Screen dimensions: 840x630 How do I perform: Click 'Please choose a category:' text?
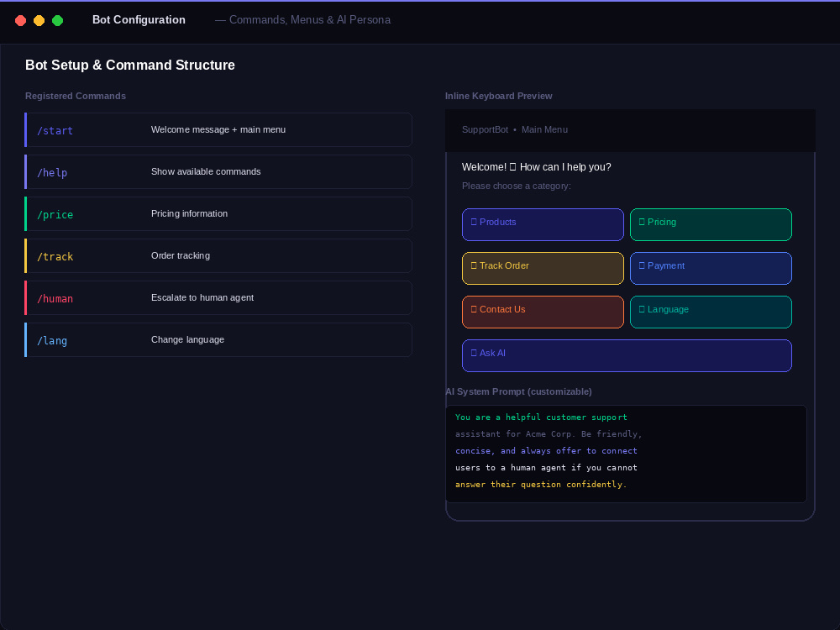click(x=517, y=186)
